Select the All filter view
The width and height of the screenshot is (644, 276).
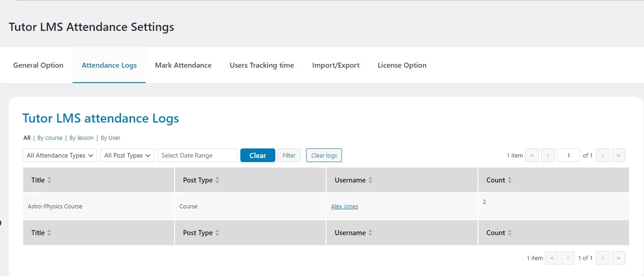coord(27,138)
